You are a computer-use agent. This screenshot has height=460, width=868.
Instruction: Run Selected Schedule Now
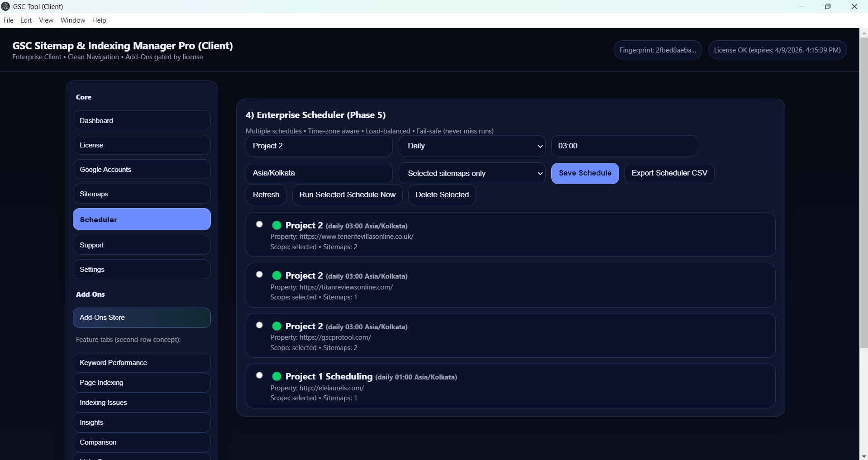click(x=347, y=195)
